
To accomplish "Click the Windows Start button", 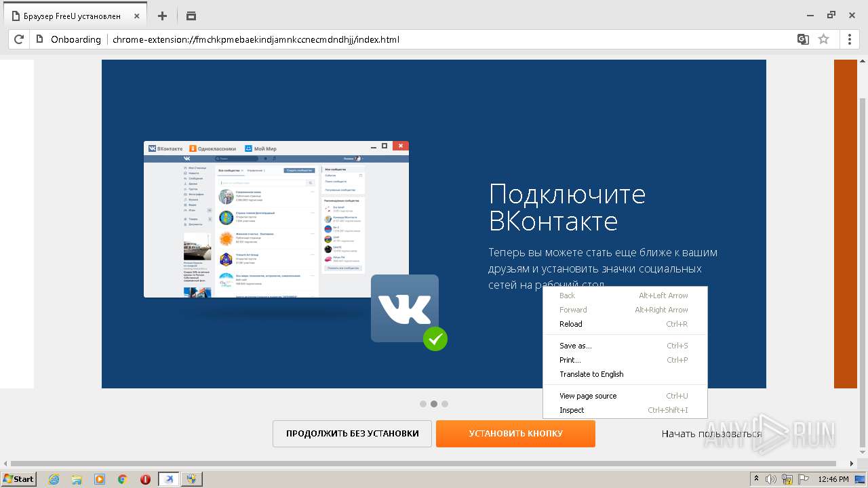I will pos(18,479).
